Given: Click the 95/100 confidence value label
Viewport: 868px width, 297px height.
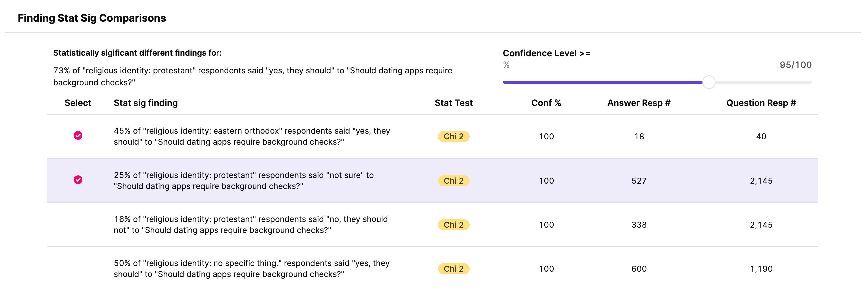Looking at the screenshot, I should pyautogui.click(x=795, y=65).
